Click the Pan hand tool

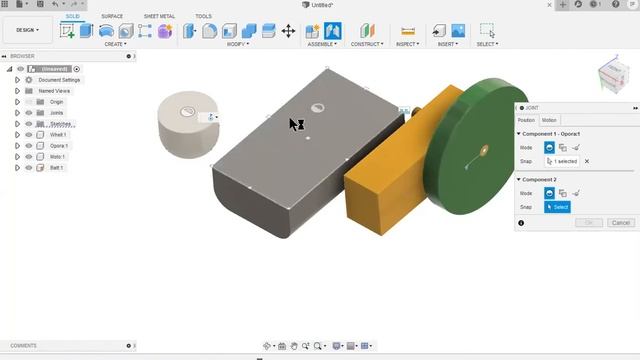(x=294, y=346)
